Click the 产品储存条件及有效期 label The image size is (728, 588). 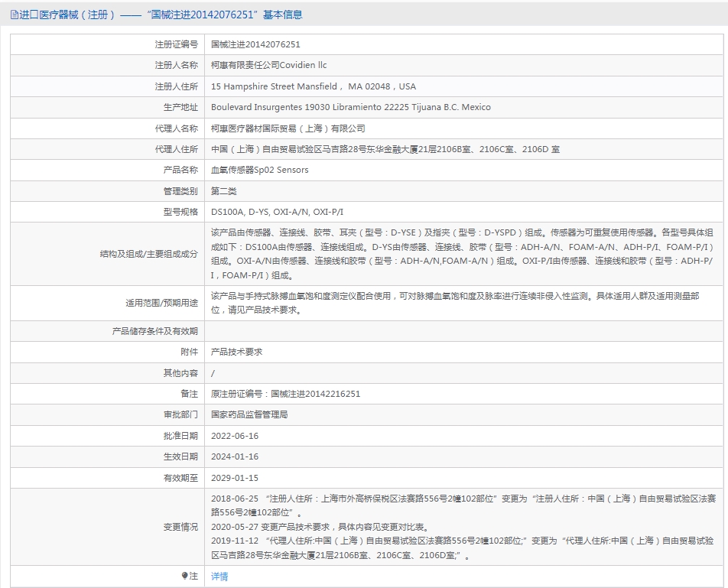click(155, 331)
